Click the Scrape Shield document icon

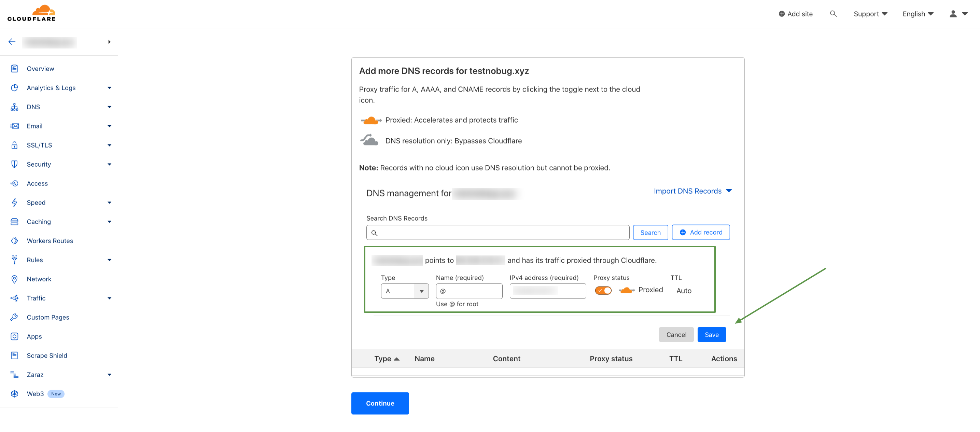pyautogui.click(x=14, y=356)
